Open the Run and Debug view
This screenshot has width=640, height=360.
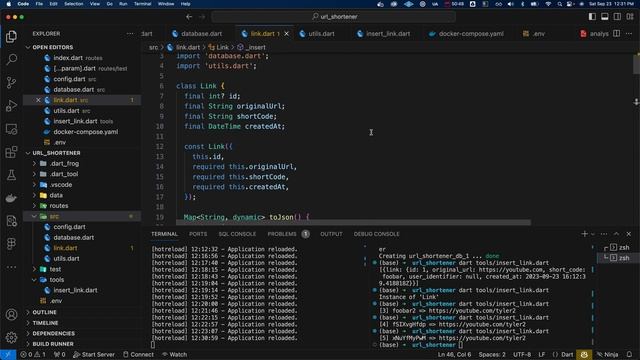[11, 106]
